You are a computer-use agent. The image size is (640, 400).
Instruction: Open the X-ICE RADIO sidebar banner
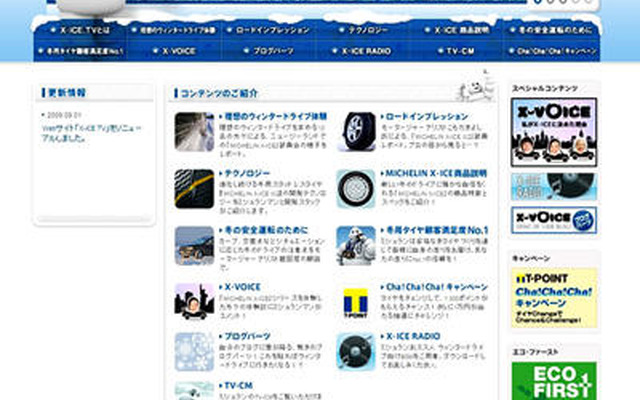(554, 187)
